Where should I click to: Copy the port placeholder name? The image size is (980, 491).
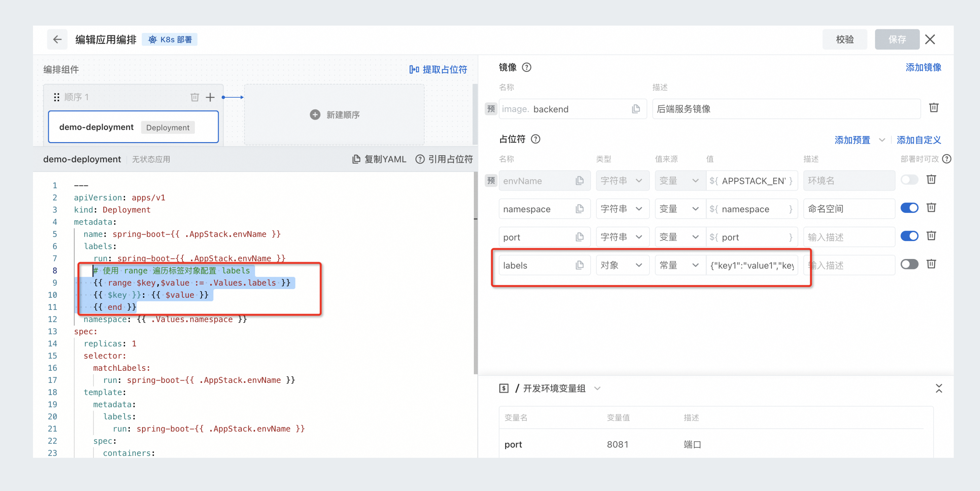pyautogui.click(x=580, y=237)
